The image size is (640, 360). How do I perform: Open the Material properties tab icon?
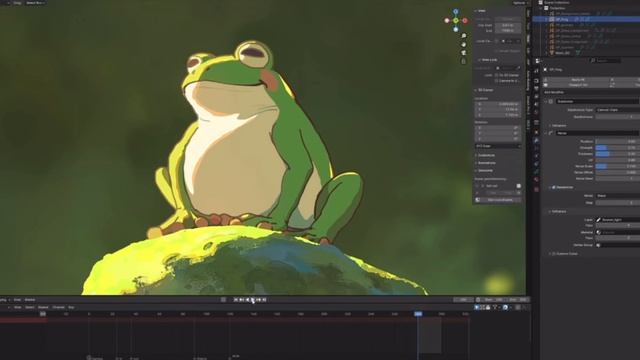536,180
